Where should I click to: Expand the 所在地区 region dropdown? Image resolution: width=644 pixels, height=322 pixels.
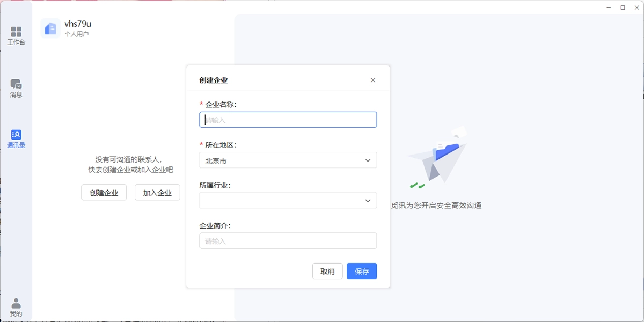[288, 160]
